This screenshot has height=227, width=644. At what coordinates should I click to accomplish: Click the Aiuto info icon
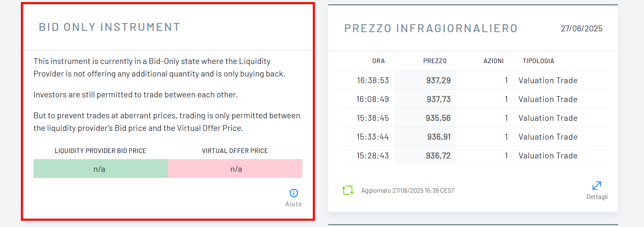(x=294, y=193)
